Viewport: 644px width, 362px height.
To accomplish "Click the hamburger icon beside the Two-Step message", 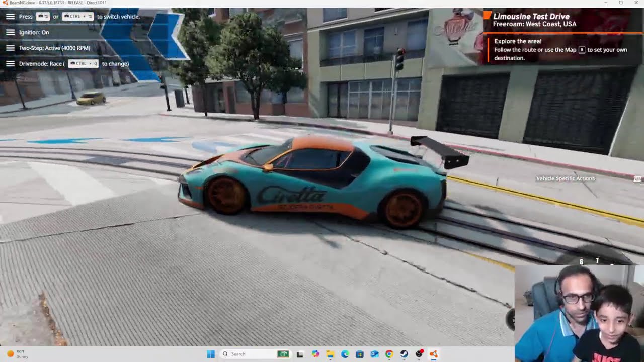I will [10, 48].
